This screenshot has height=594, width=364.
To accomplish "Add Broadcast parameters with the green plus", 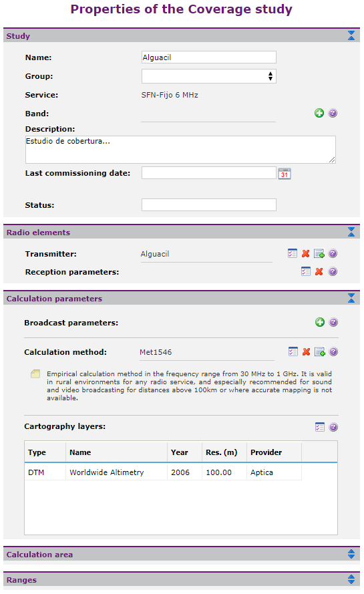I will pyautogui.click(x=320, y=322).
